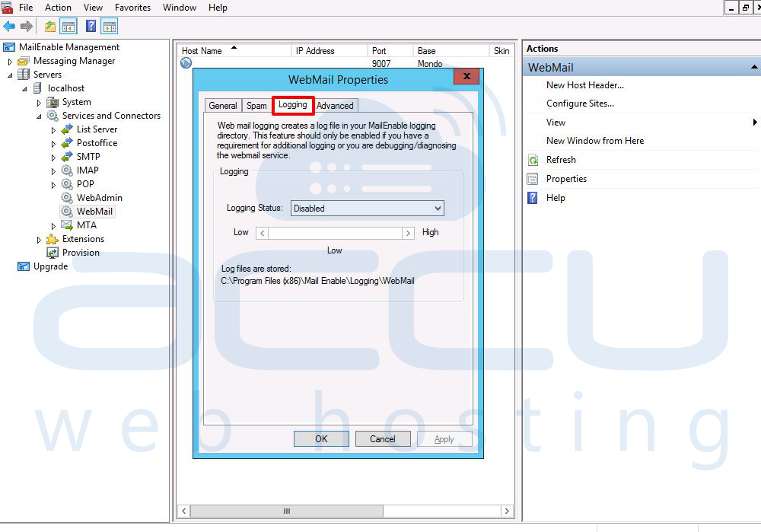
Task: Click the Apply button
Action: click(444, 439)
